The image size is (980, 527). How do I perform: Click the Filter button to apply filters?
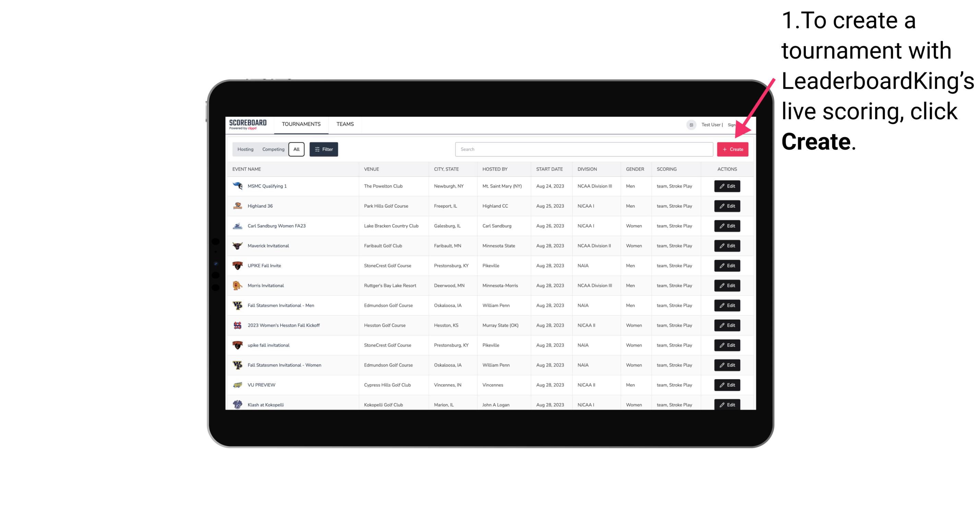pos(323,149)
